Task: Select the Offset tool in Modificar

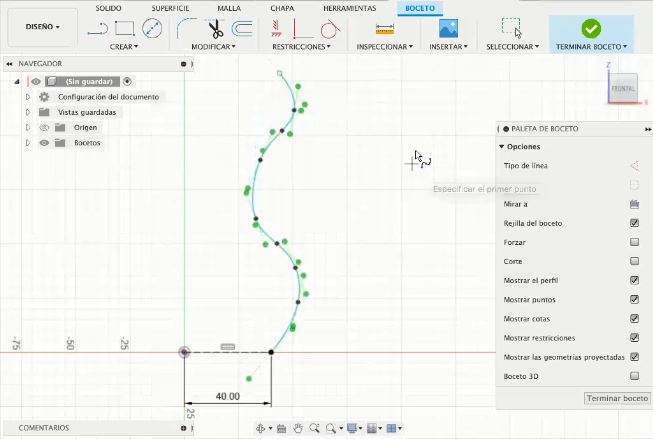Action: coord(242,29)
